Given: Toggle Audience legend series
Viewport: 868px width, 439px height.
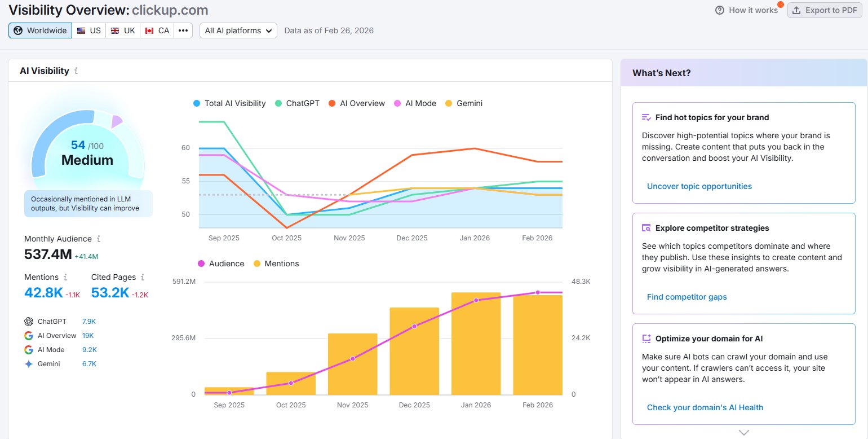Looking at the screenshot, I should [x=221, y=264].
